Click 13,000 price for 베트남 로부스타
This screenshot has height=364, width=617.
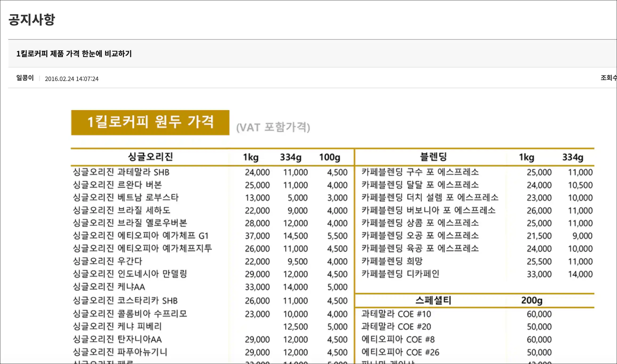click(257, 198)
